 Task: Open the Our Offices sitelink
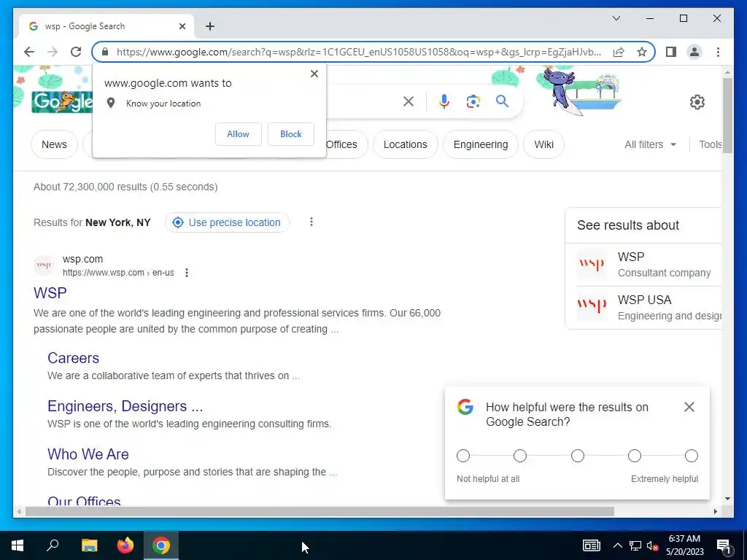point(85,501)
